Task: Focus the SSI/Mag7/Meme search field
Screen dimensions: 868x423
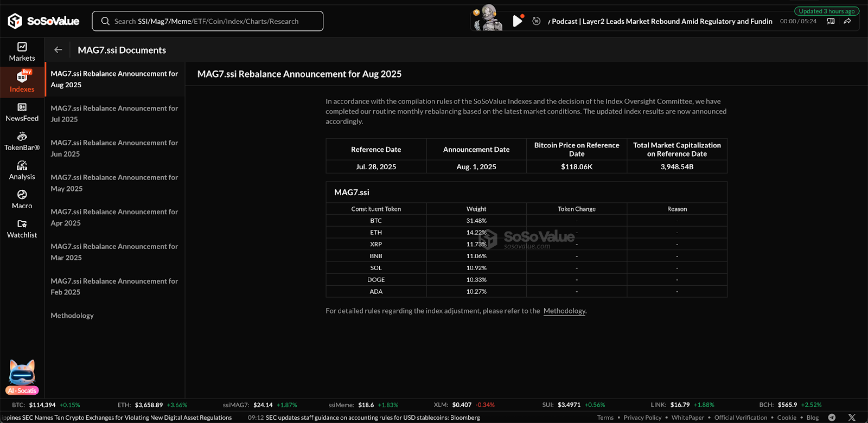Action: point(208,21)
